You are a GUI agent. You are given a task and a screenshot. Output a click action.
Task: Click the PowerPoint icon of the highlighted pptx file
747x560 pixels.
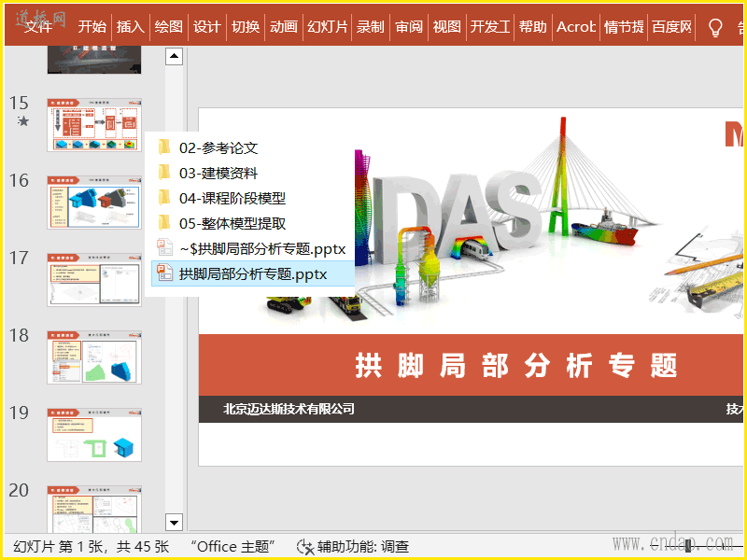tap(165, 273)
